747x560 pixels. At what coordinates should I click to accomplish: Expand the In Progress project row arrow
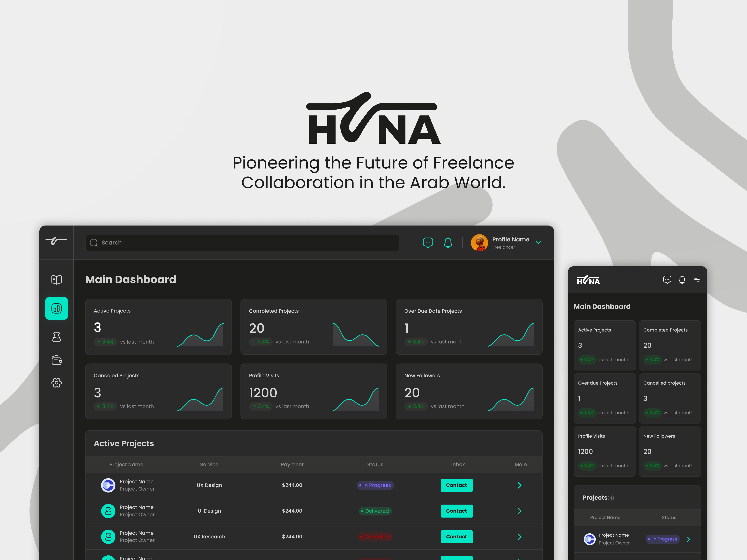pyautogui.click(x=519, y=485)
